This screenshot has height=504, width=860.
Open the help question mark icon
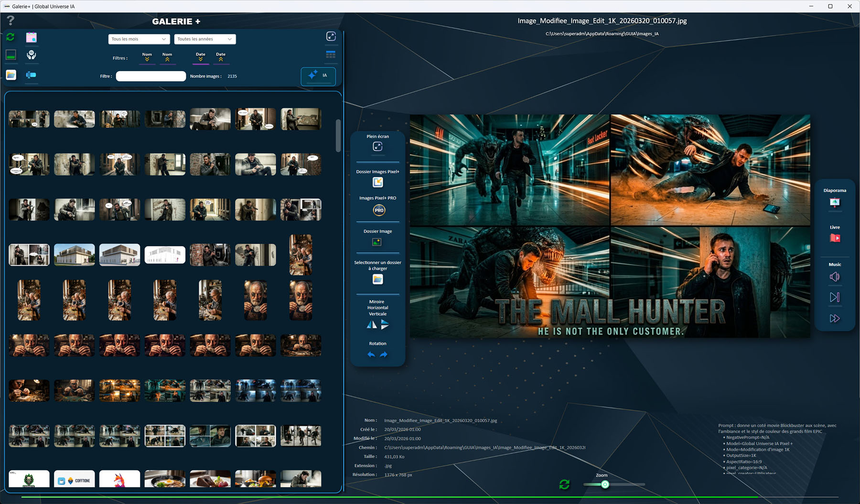[11, 21]
